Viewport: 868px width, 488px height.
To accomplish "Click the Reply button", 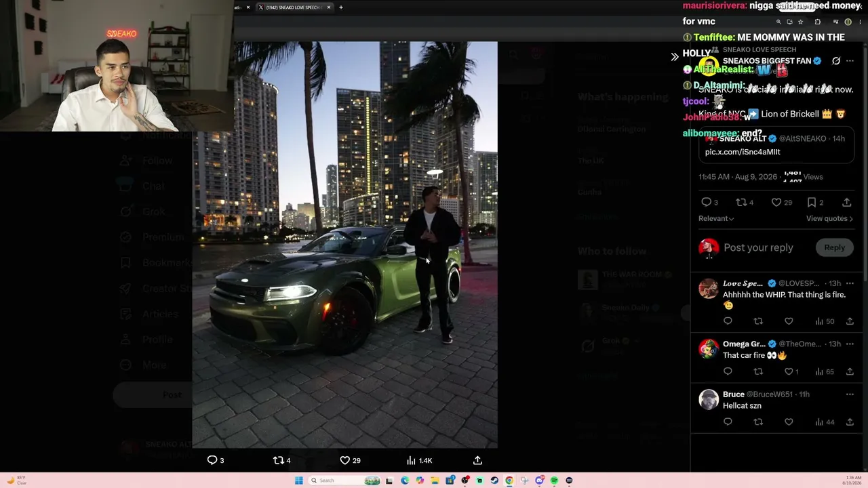I will (834, 247).
